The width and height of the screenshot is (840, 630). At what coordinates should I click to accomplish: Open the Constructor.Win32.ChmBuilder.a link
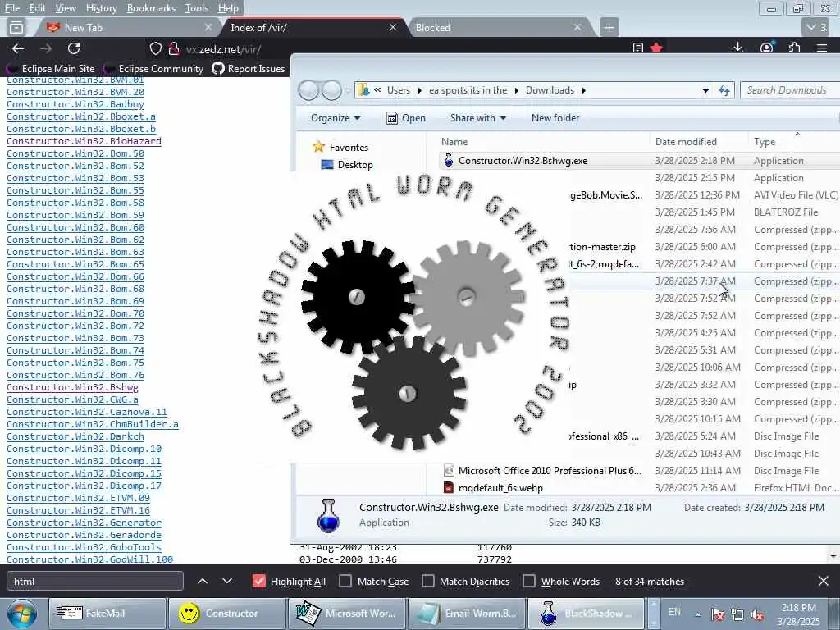(x=92, y=424)
